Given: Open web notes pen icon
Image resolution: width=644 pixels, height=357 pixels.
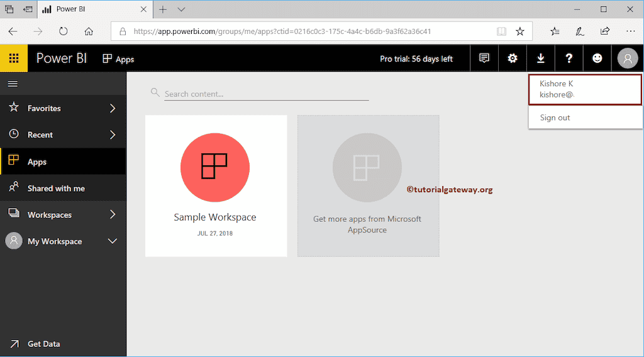Looking at the screenshot, I should pyautogui.click(x=579, y=31).
